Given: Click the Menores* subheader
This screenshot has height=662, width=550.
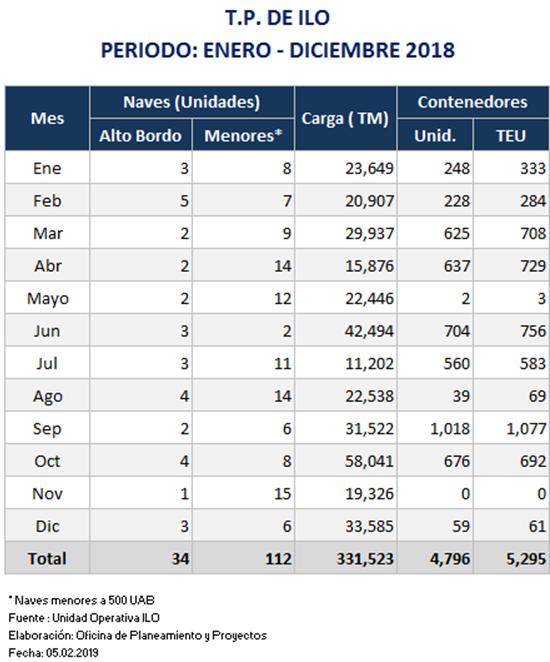Looking at the screenshot, I should tap(243, 136).
